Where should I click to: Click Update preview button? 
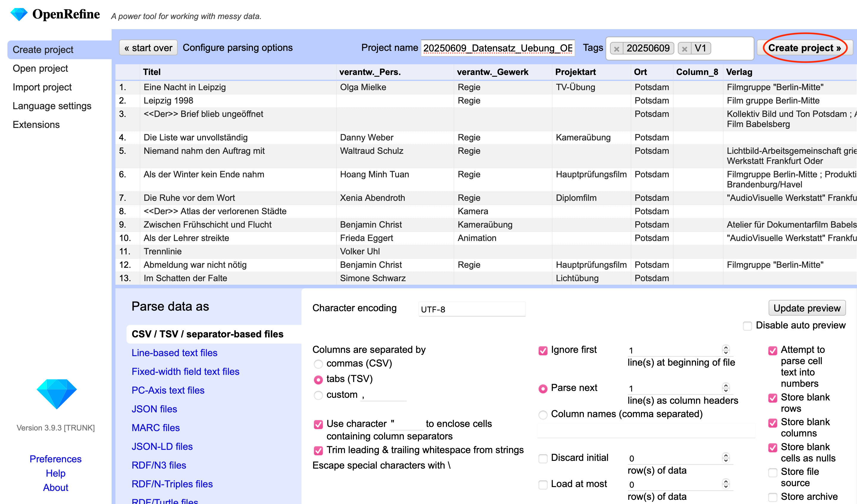click(807, 308)
